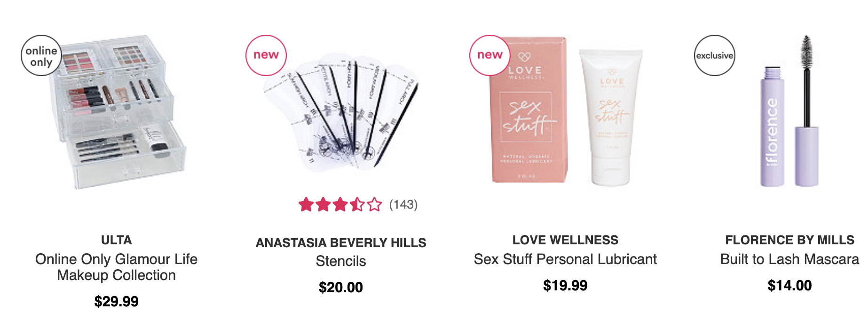Screen dimensions: 868x312
Task: Open the Stencils product title link
Action: (341, 261)
